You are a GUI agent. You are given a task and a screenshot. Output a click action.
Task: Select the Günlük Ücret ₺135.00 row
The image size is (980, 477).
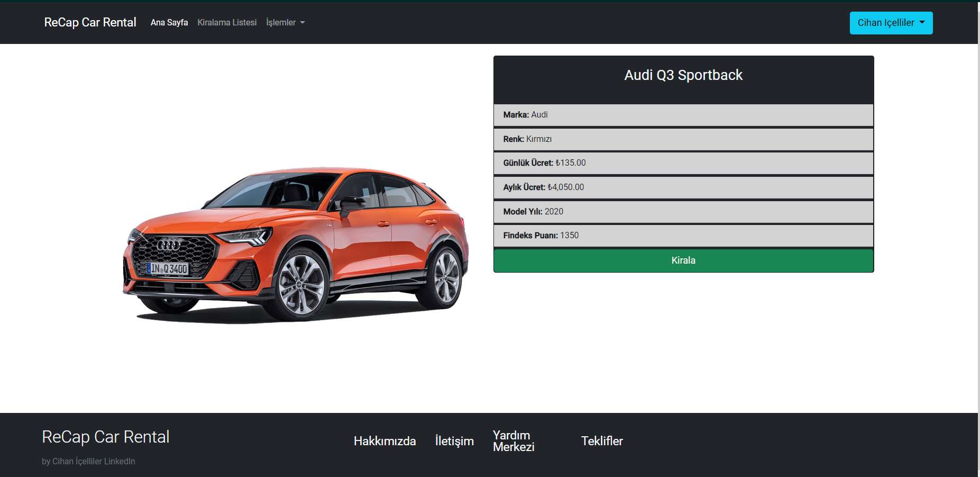point(683,163)
